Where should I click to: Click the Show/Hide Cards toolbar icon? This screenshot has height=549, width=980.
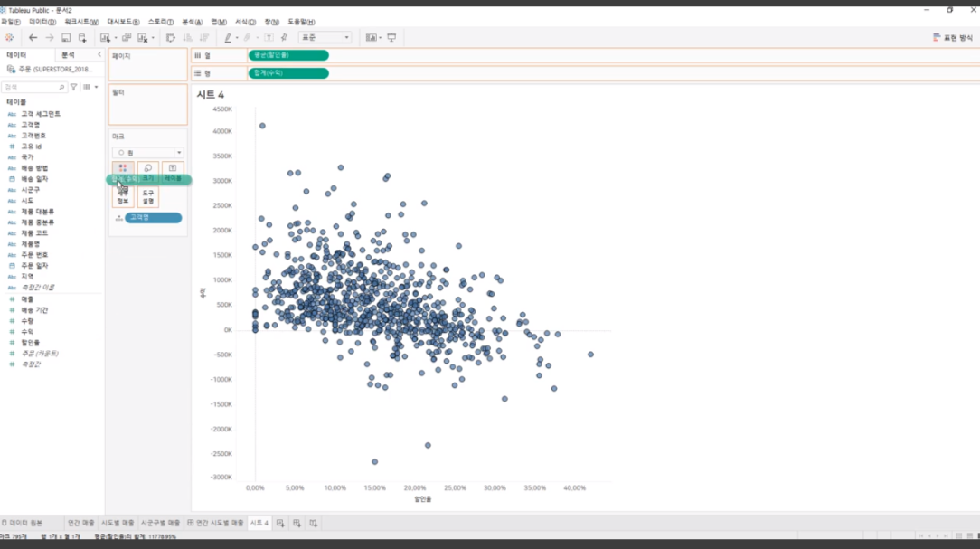pos(371,37)
